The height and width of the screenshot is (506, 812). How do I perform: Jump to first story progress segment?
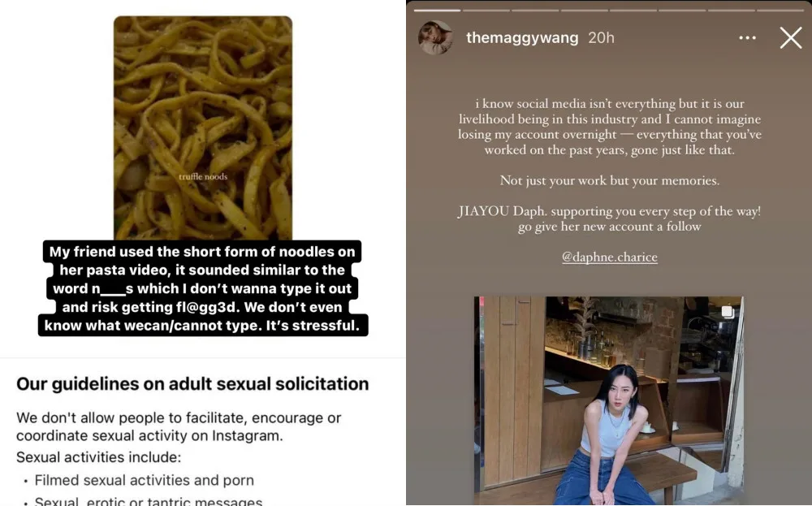click(x=437, y=10)
